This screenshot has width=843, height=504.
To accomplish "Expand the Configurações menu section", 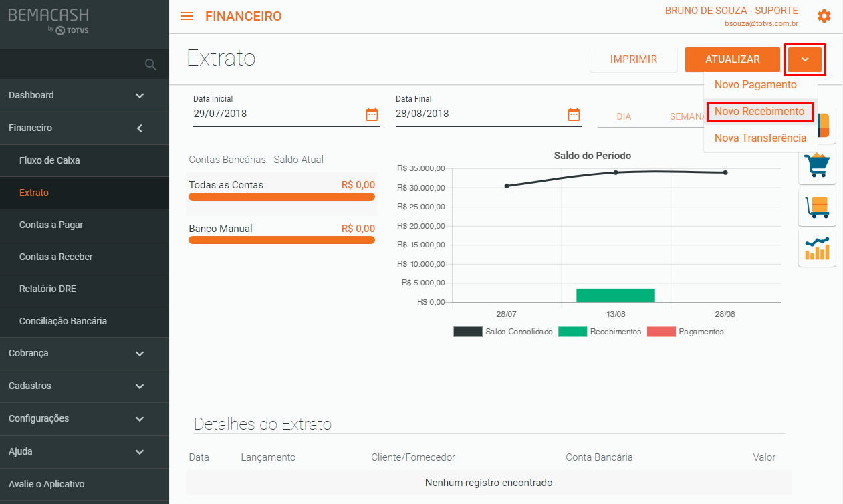I will (84, 418).
